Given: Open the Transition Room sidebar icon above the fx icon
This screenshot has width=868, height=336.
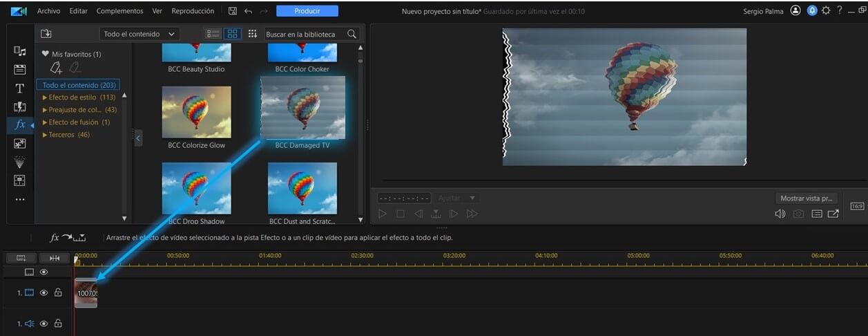Looking at the screenshot, I should tap(20, 107).
